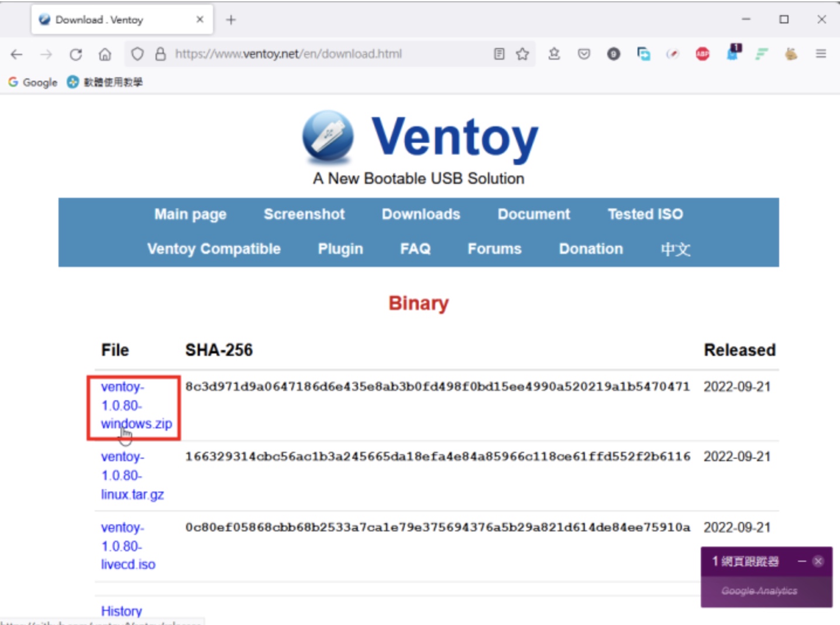Open the green striped extension icon
840x625 pixels.
[762, 54]
